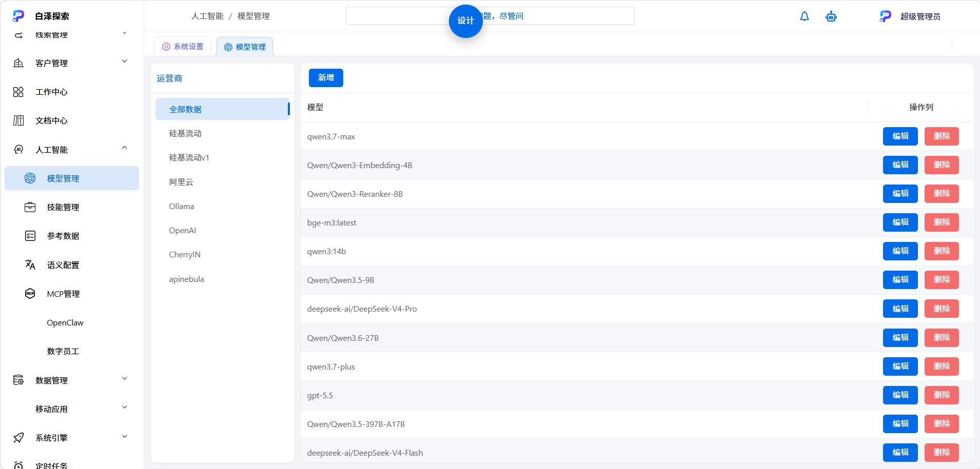Screen dimensions: 980x469
Task: Click the 技能管理 briefcase icon
Action: coord(30,207)
